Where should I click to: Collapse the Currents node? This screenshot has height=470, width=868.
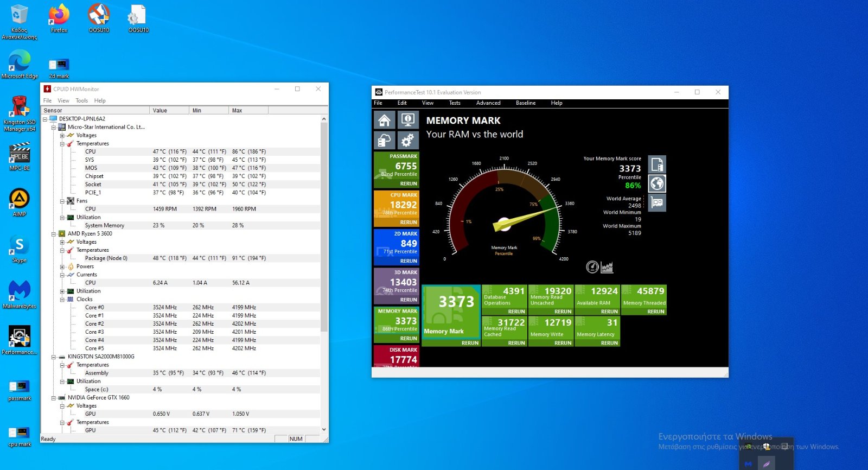(62, 275)
